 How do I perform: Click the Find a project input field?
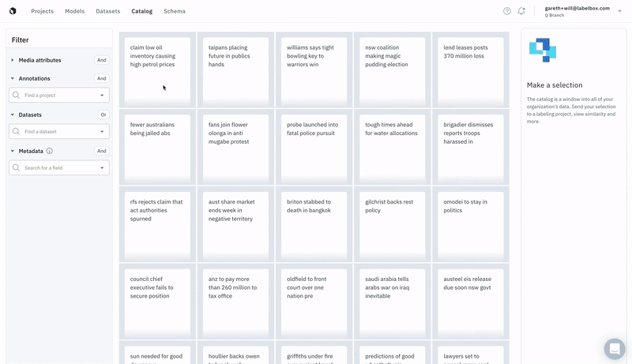pos(59,95)
